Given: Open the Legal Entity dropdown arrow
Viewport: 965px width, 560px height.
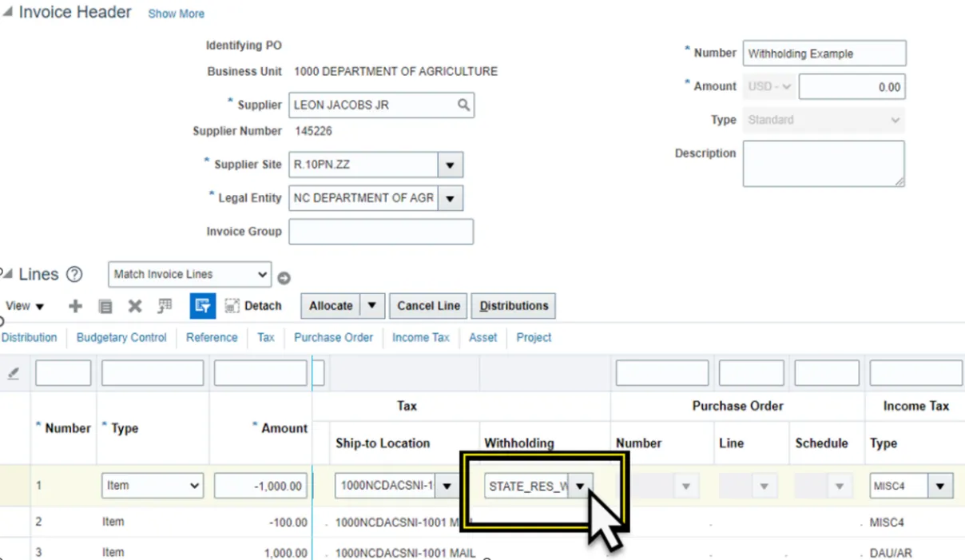Looking at the screenshot, I should (x=450, y=198).
